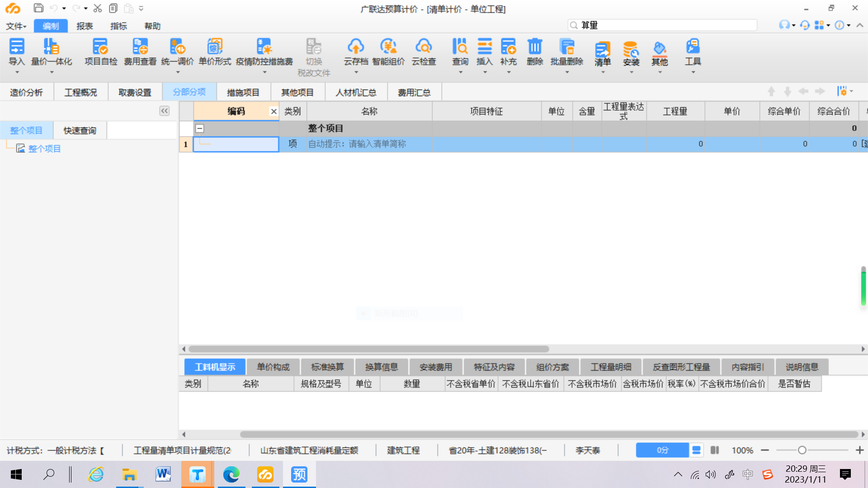868x488 pixels.
Task: Expand the 批量删除 dropdown arrow
Action: 567,72
